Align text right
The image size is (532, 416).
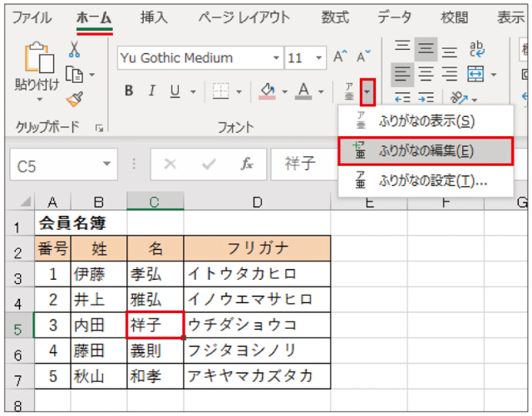tap(449, 74)
